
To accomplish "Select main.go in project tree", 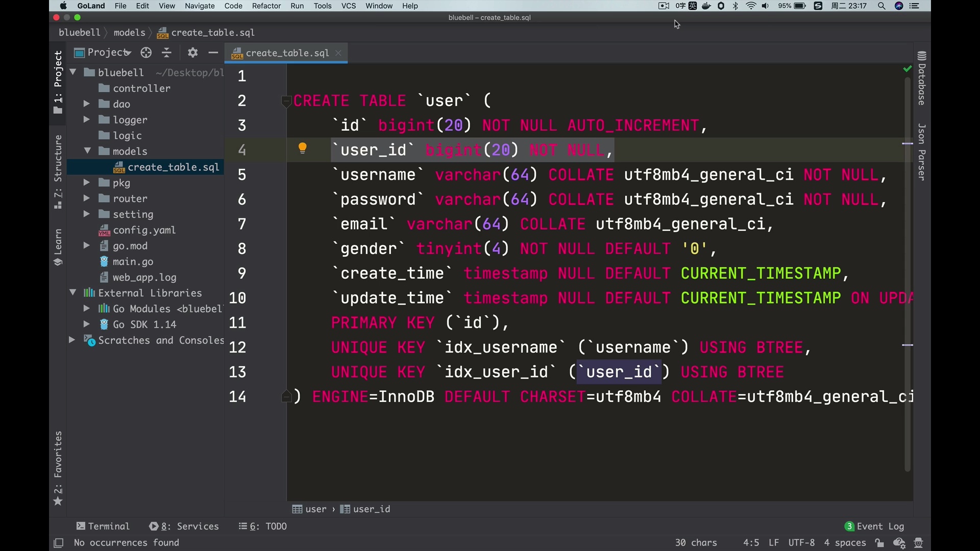I will coord(133,262).
